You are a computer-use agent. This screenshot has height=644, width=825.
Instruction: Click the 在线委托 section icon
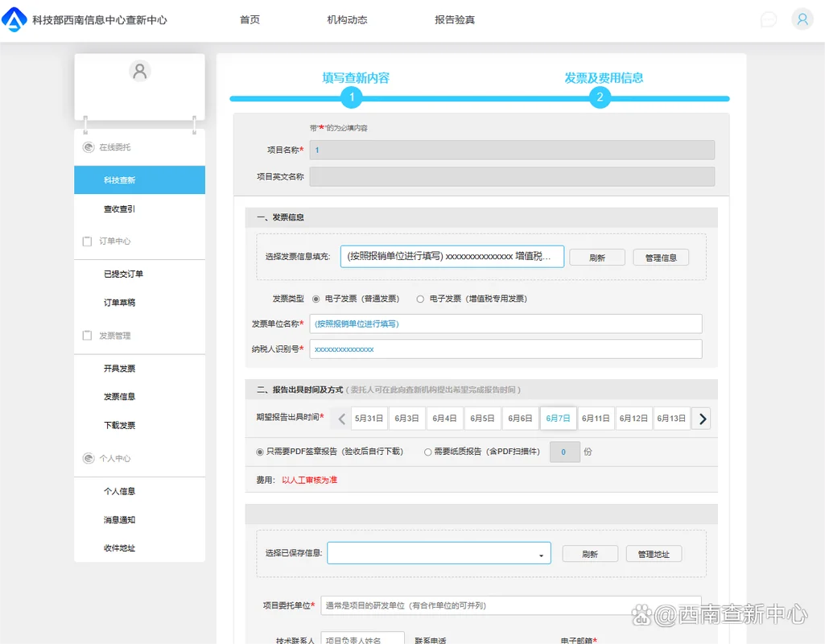pyautogui.click(x=88, y=147)
